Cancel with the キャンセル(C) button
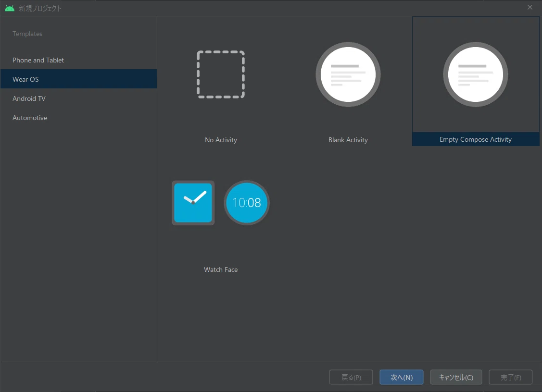This screenshot has height=392, width=542. (456, 377)
